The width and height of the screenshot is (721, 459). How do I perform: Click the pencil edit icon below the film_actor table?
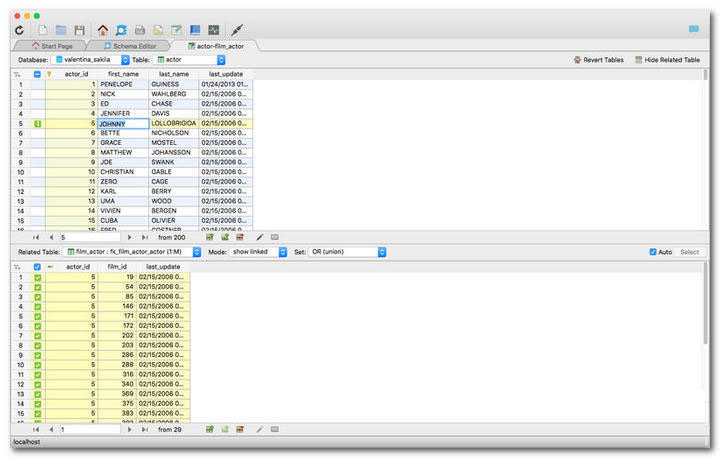tap(260, 429)
